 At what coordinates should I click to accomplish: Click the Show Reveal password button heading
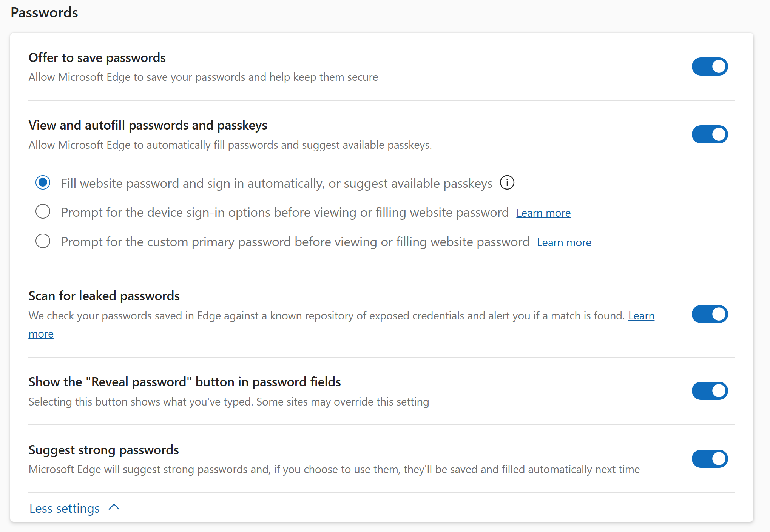coord(184,382)
